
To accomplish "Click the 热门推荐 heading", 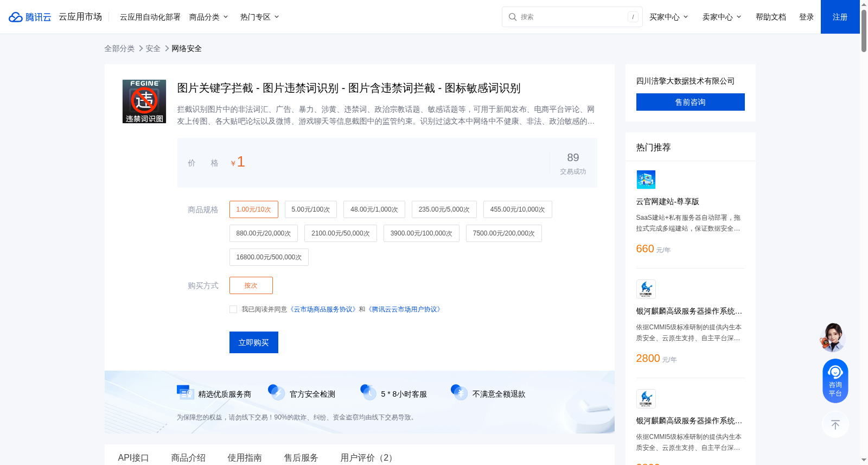I will [654, 147].
